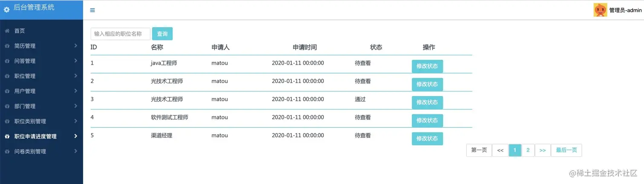Expand the 职位申请进度管理 chevron arrow
644x184 pixels.
pos(75,136)
